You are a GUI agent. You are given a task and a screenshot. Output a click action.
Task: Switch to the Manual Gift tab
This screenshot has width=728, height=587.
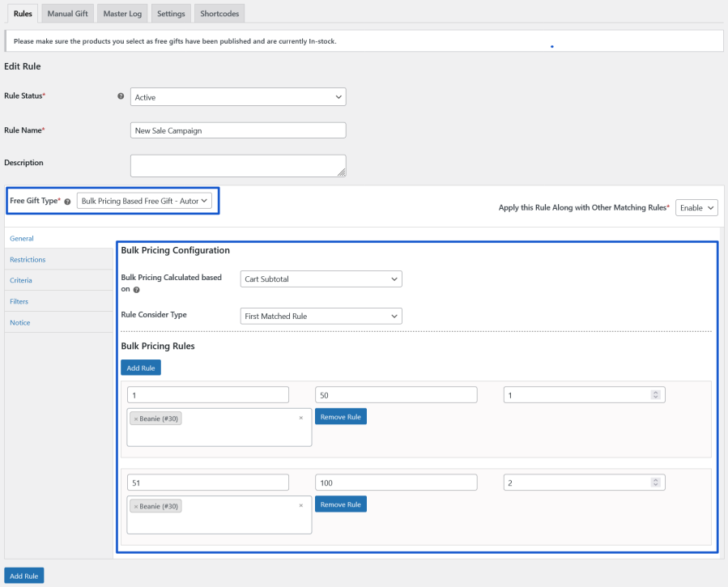tap(67, 14)
